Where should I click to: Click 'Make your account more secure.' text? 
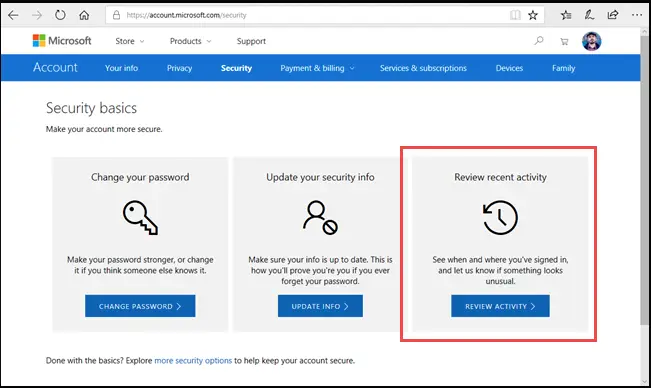tap(104, 129)
